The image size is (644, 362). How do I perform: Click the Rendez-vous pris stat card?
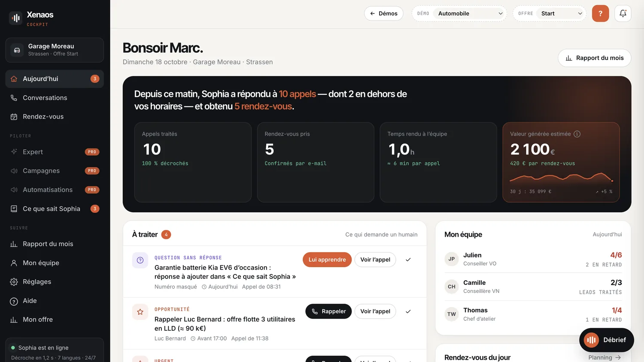[316, 162]
